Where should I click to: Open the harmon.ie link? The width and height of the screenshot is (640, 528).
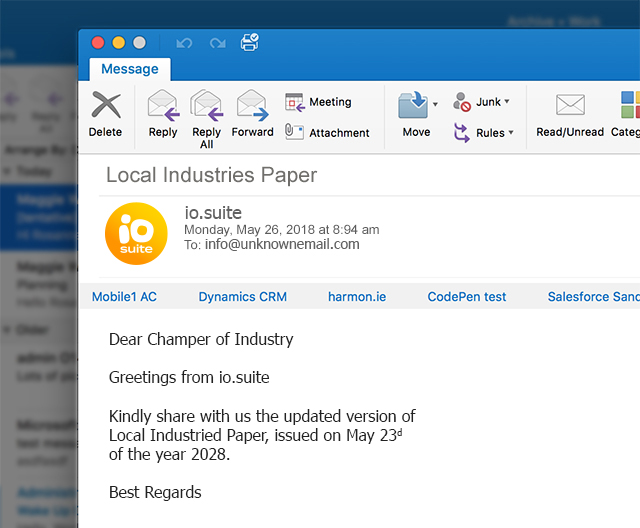point(357,297)
